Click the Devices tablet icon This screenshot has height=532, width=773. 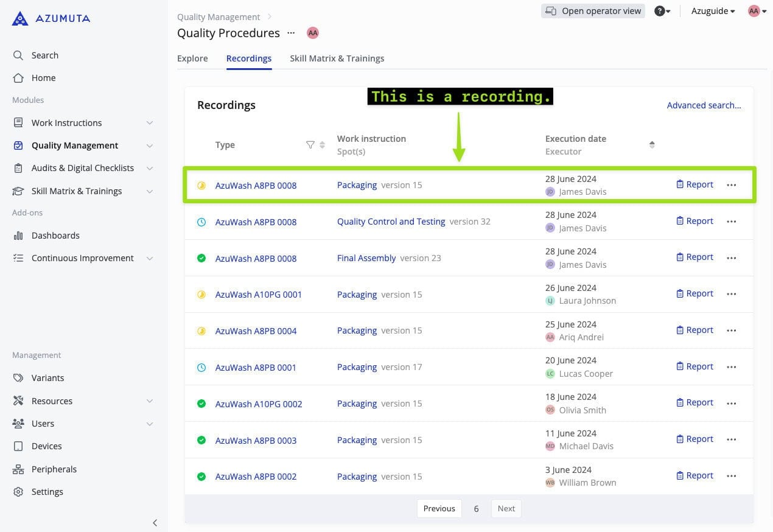pos(18,446)
